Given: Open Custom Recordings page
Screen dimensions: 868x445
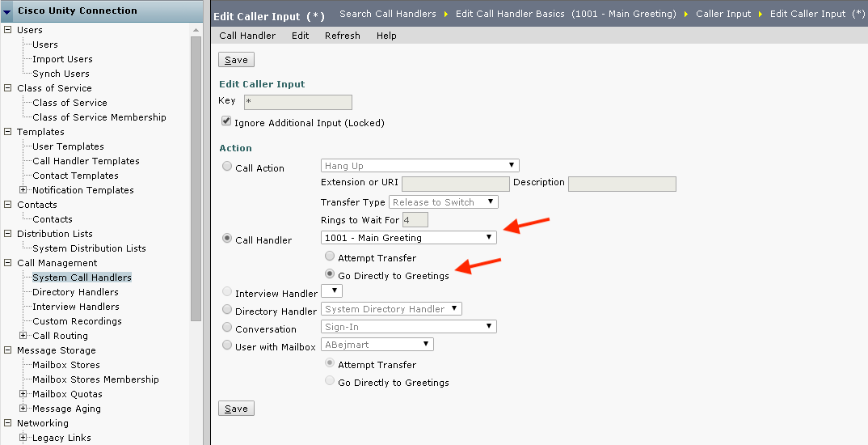Looking at the screenshot, I should [x=77, y=321].
